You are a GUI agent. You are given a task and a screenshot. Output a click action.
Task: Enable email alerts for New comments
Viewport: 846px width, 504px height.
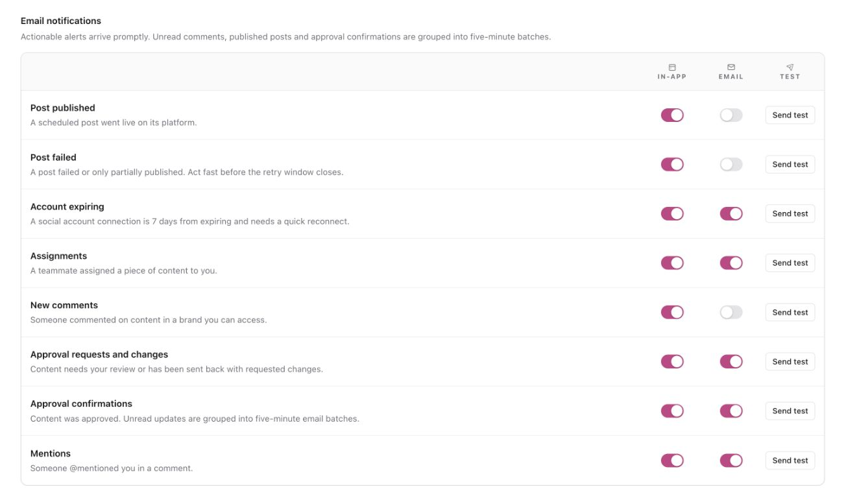pos(731,312)
